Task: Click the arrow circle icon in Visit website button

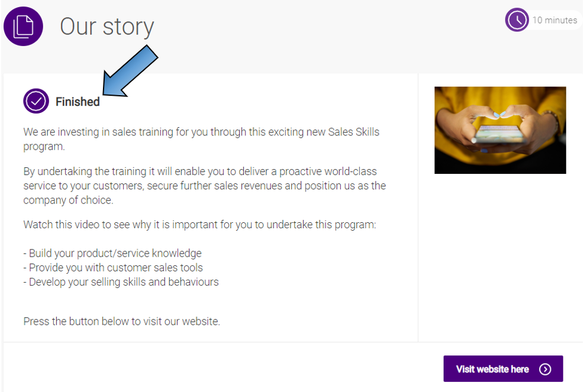Action: tap(545, 369)
